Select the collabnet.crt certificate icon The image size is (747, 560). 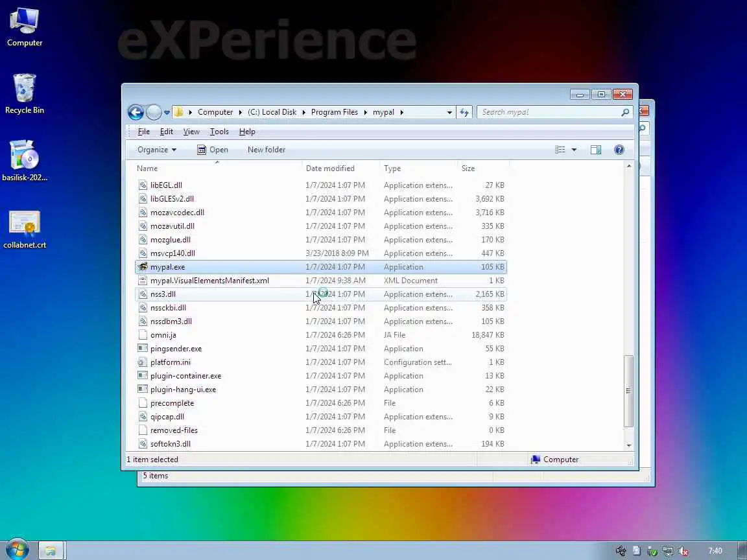(24, 229)
